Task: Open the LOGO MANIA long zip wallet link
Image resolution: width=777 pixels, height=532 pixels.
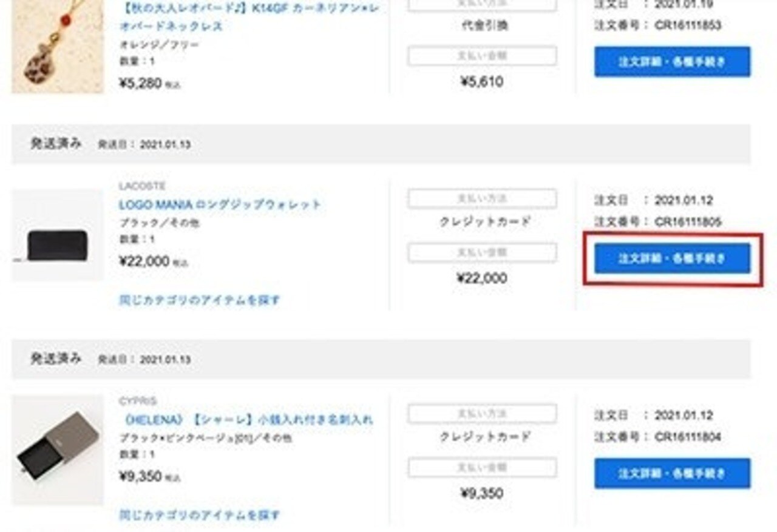Action: 220,204
